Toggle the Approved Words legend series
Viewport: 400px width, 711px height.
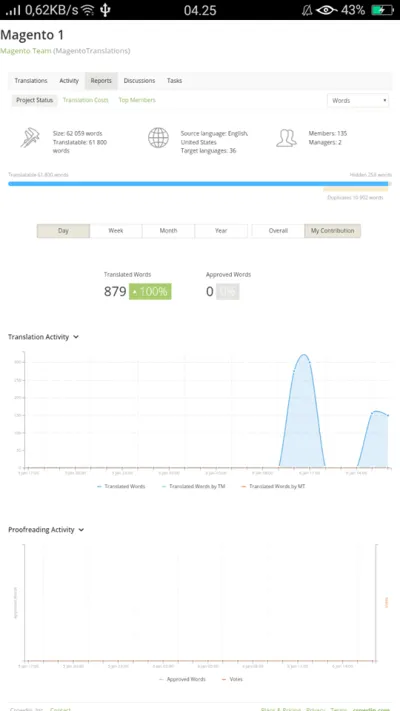[182, 679]
